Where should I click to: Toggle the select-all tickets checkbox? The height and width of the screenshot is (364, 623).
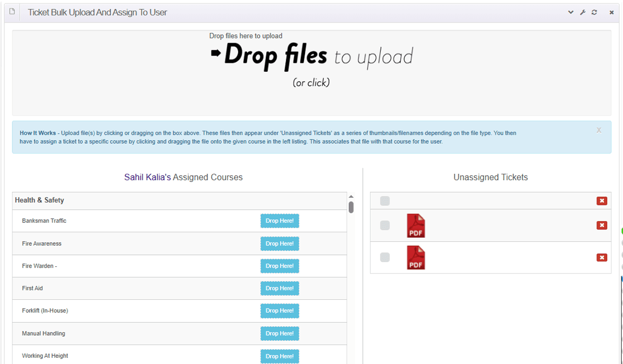click(x=385, y=201)
